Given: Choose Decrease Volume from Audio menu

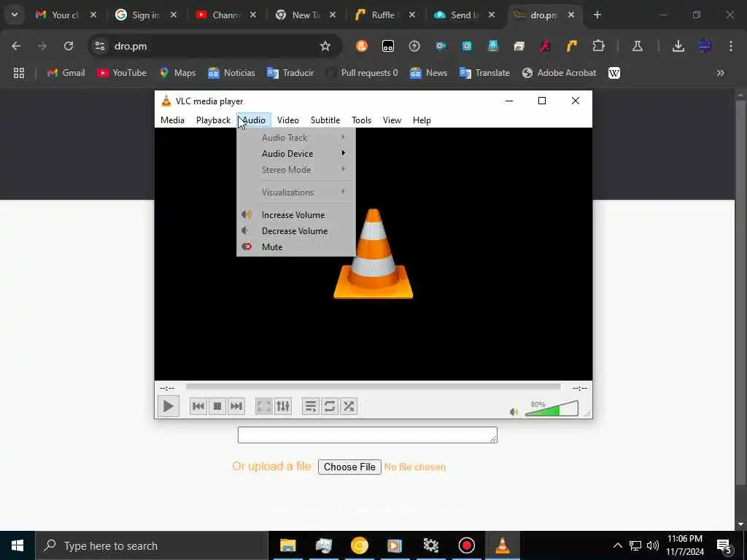Looking at the screenshot, I should pos(296,231).
